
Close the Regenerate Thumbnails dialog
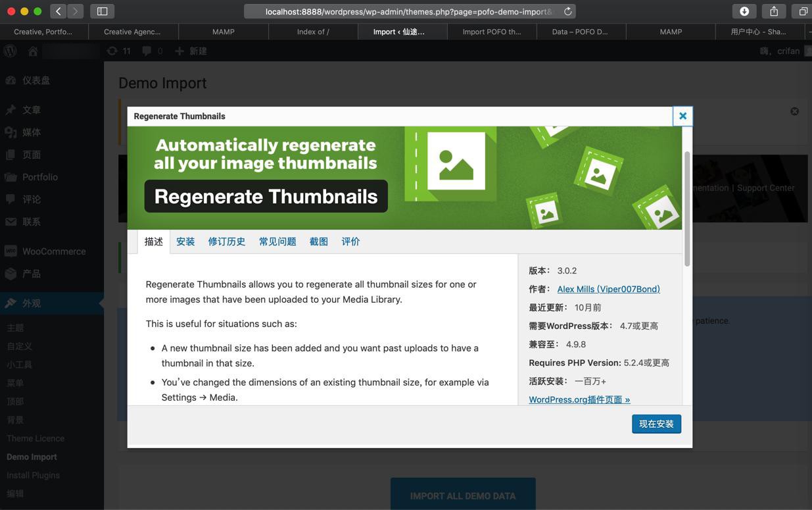[682, 116]
